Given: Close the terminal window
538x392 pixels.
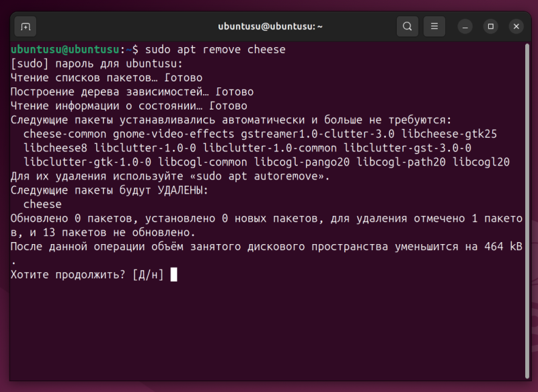Looking at the screenshot, I should (x=516, y=26).
